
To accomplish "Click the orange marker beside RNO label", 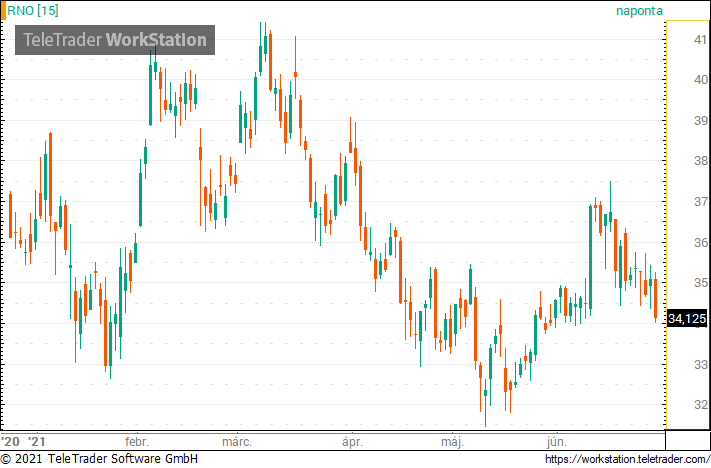I will [3, 10].
